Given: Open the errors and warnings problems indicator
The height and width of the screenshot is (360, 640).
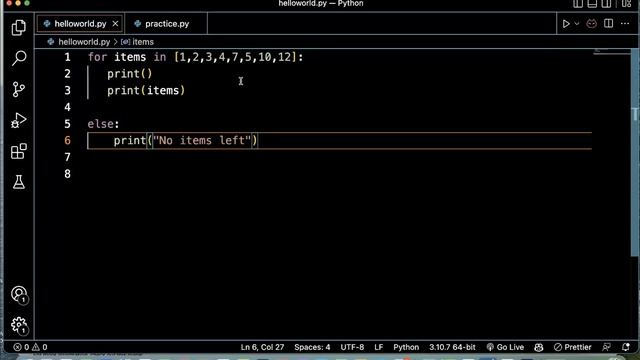Looking at the screenshot, I should pyautogui.click(x=30, y=347).
